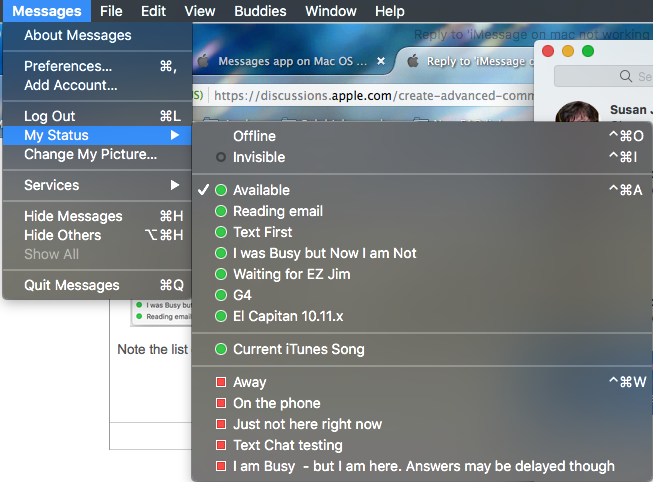
Task: Click red square for I am Busy status
Action: pyautogui.click(x=221, y=466)
